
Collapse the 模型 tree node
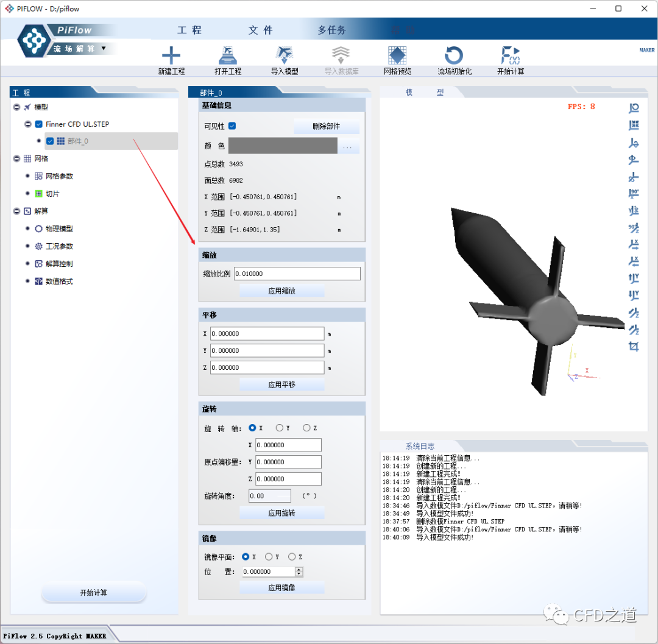click(x=17, y=107)
